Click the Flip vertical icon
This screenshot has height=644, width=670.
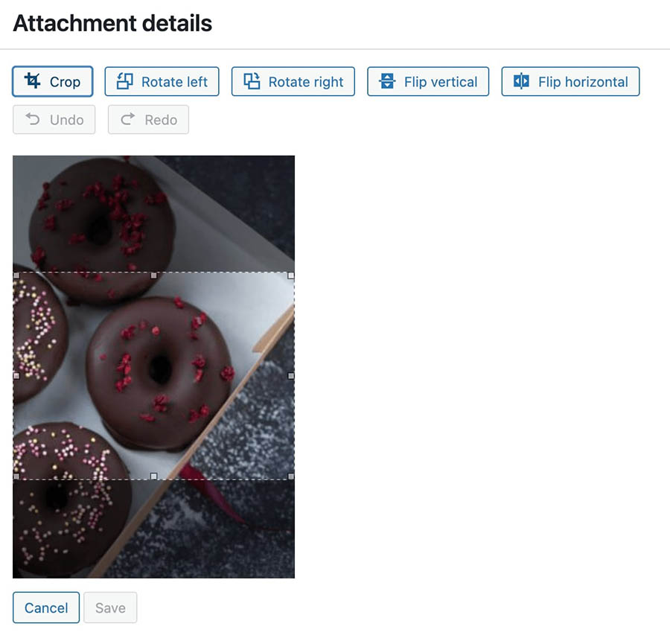point(387,80)
